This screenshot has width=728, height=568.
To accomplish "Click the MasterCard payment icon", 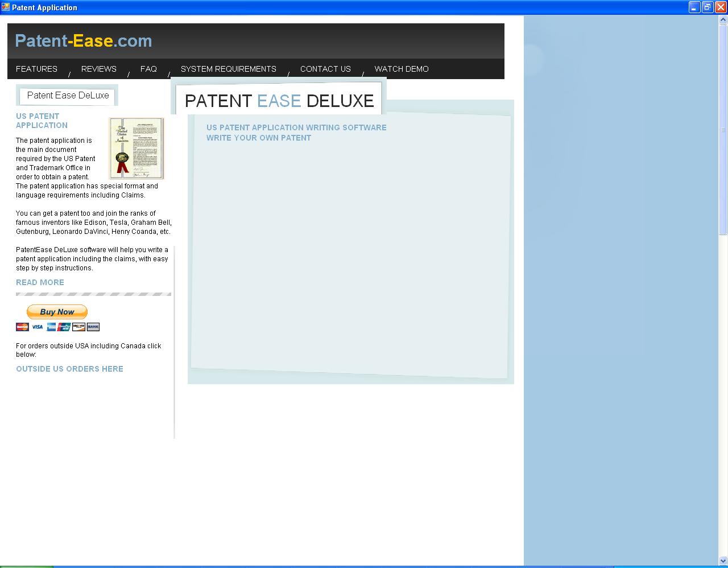I will click(22, 327).
